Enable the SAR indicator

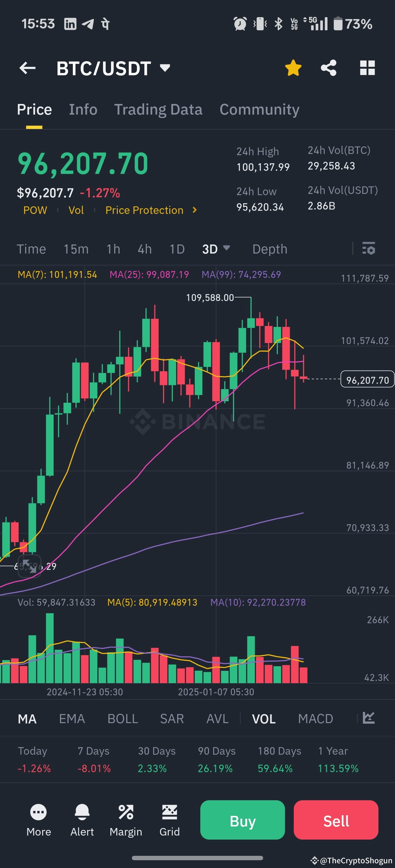coord(172,718)
